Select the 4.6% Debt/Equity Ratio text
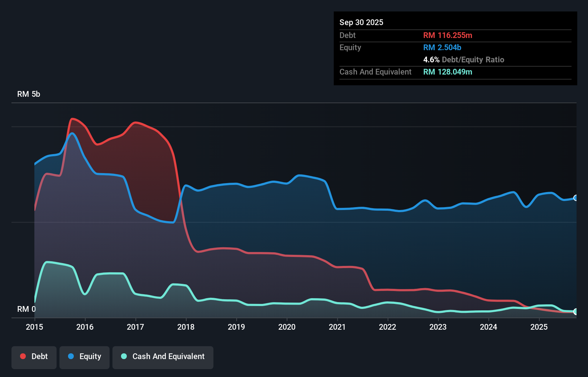Screen dimensions: 588x377 pyautogui.click(x=464, y=59)
